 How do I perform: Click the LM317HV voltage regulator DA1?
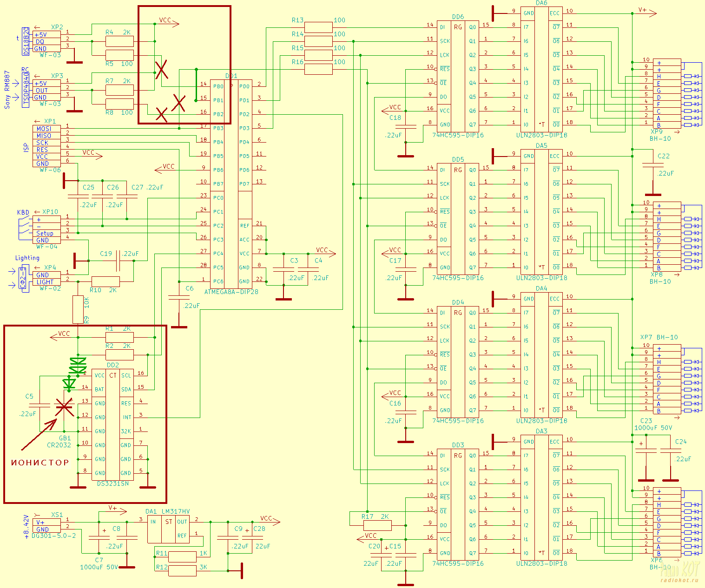click(168, 529)
